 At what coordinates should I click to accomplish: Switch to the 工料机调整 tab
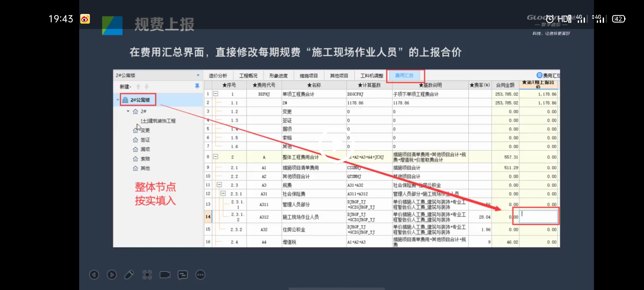[x=372, y=75]
